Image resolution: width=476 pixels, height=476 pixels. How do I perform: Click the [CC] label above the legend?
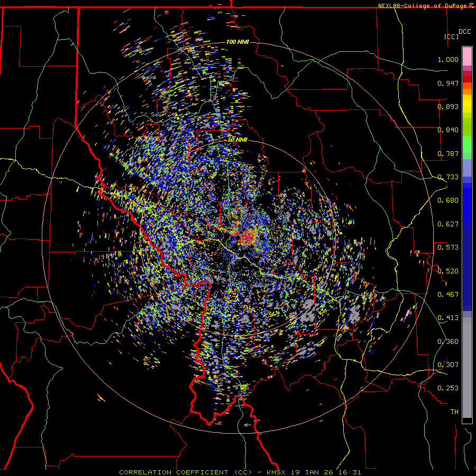pos(452,36)
